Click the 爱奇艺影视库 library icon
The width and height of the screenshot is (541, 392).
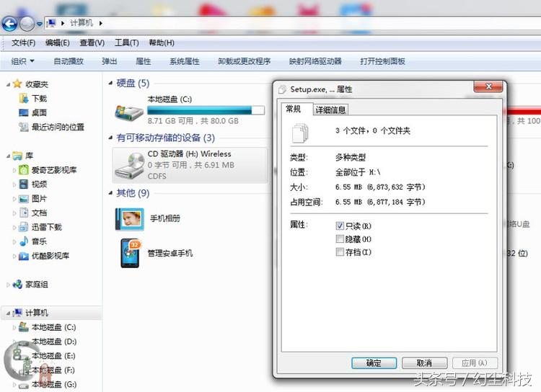(24, 169)
